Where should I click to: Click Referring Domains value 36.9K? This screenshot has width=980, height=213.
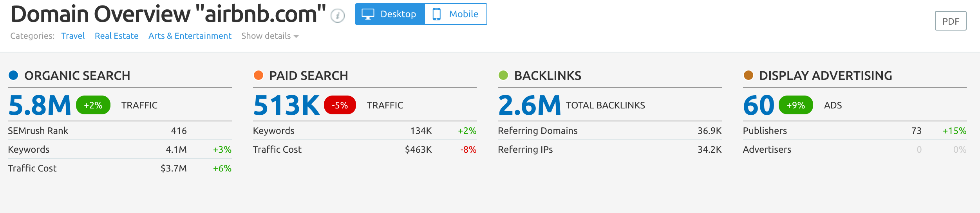[x=709, y=131]
